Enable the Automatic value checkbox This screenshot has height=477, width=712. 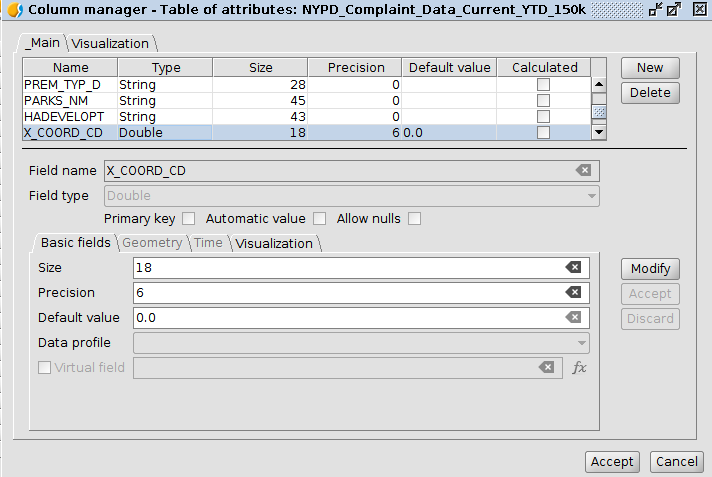pos(320,219)
